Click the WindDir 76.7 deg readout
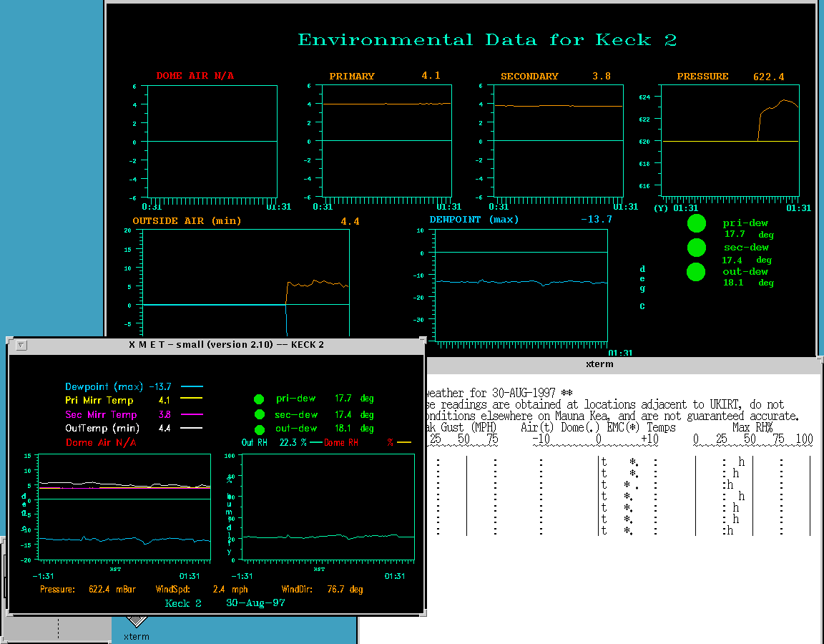The width and height of the screenshot is (824, 644). [x=322, y=590]
